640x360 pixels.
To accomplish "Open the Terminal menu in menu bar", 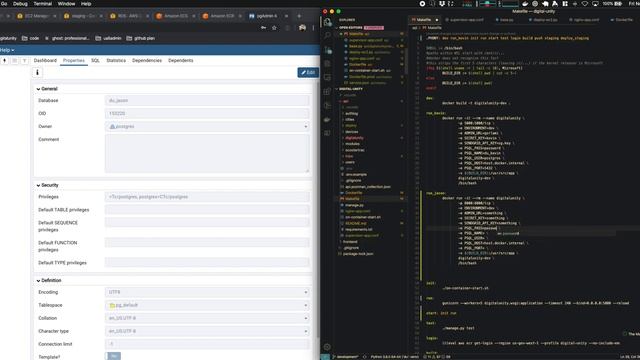I will click(42, 4).
